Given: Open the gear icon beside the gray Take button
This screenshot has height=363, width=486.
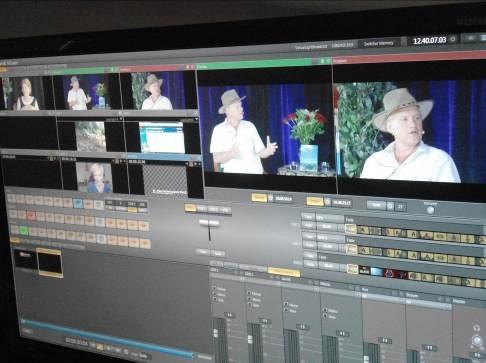Looking at the screenshot, I should pos(390,206).
